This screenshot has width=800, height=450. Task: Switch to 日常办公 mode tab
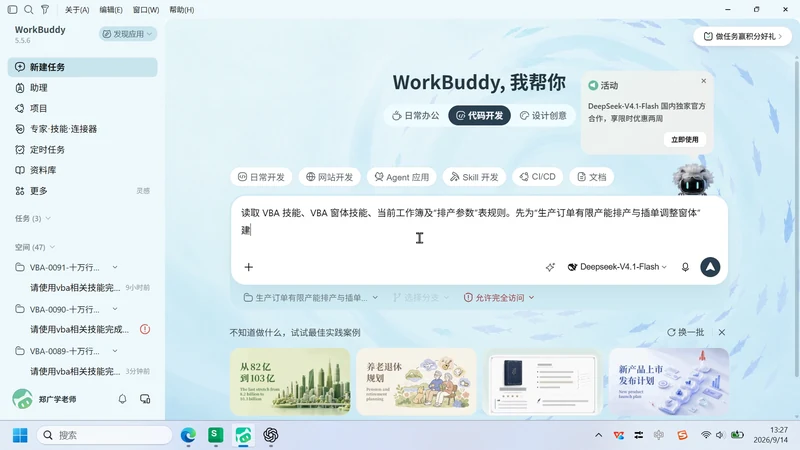415,116
